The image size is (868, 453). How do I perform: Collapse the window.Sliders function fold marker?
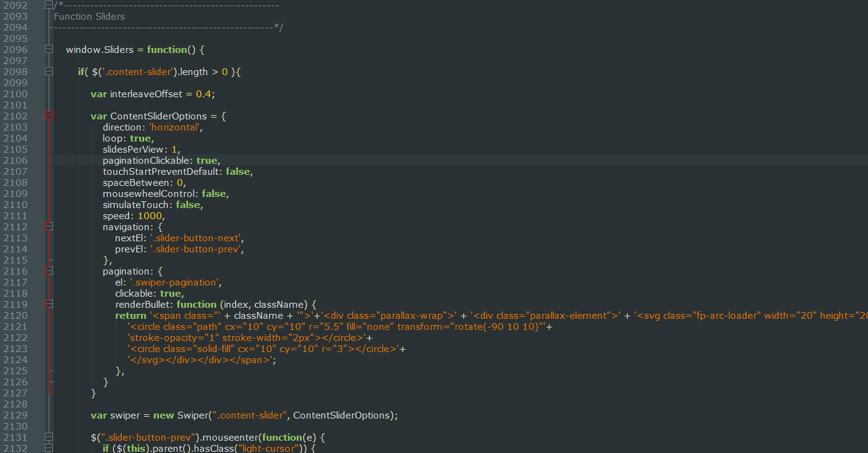click(49, 50)
